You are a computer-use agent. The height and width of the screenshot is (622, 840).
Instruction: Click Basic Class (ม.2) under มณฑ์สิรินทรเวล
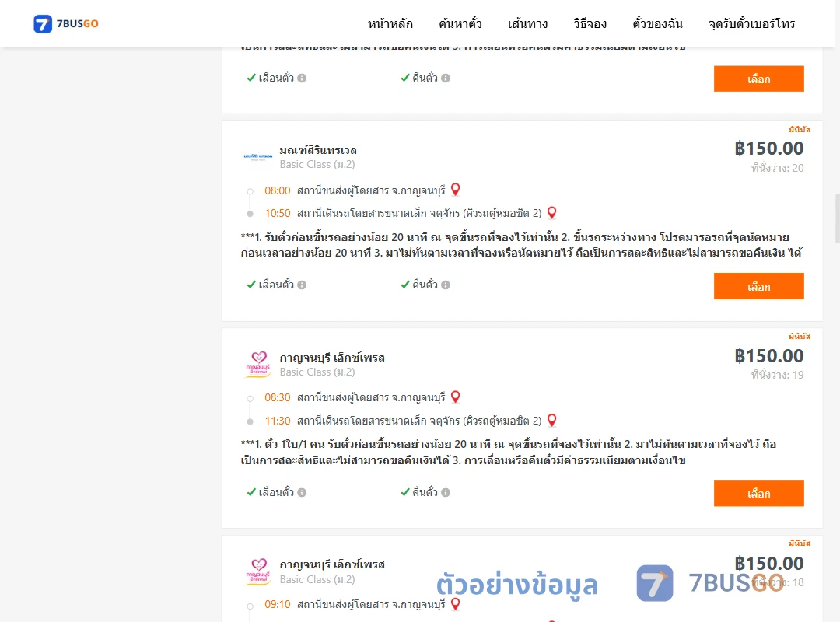(x=317, y=165)
